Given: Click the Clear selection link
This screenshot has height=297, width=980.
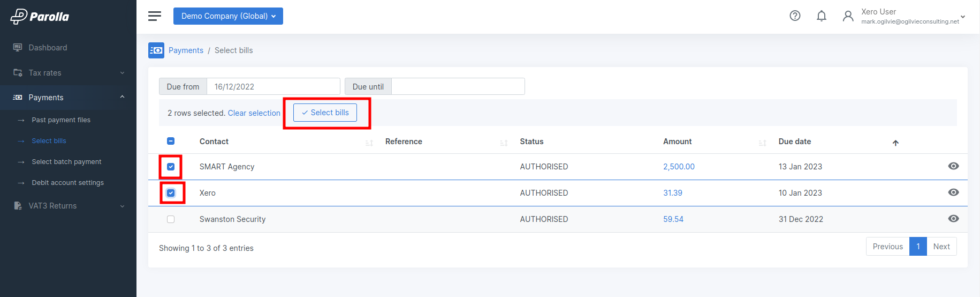Looking at the screenshot, I should pyautogui.click(x=254, y=113).
